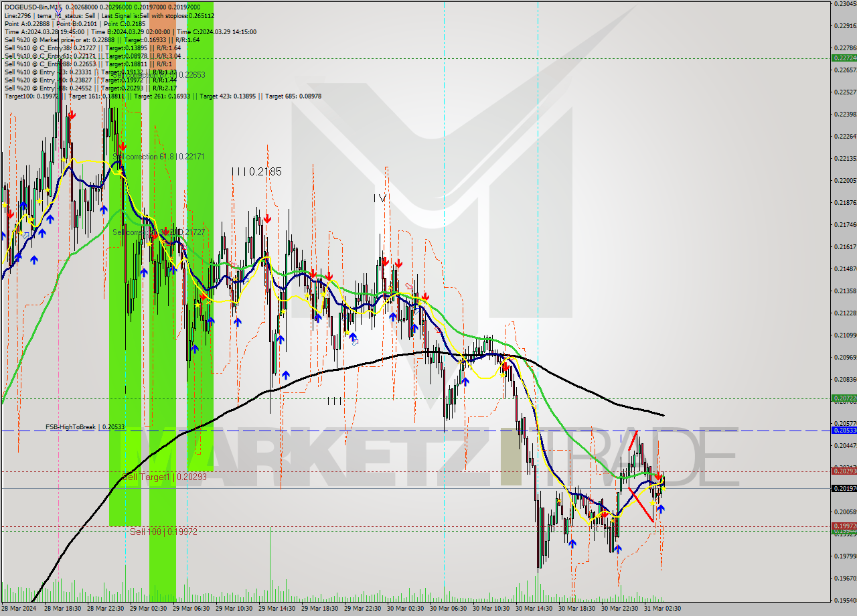Click the 0.21617 price axis value
The height and width of the screenshot is (616, 857).
click(846, 246)
